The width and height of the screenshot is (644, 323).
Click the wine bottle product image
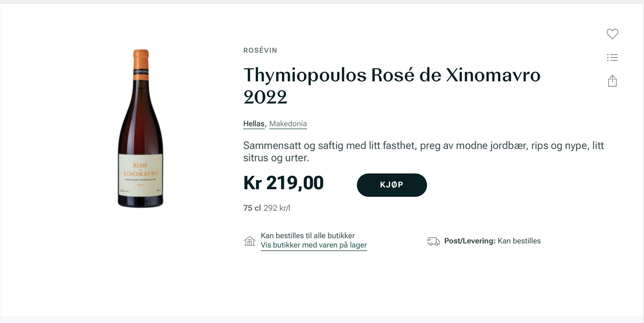140,135
